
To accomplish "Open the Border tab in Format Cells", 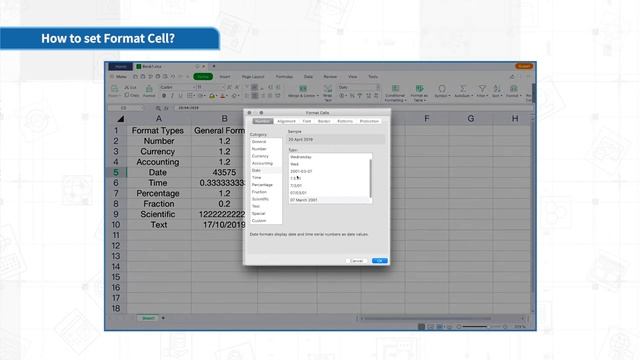I will pos(324,121).
